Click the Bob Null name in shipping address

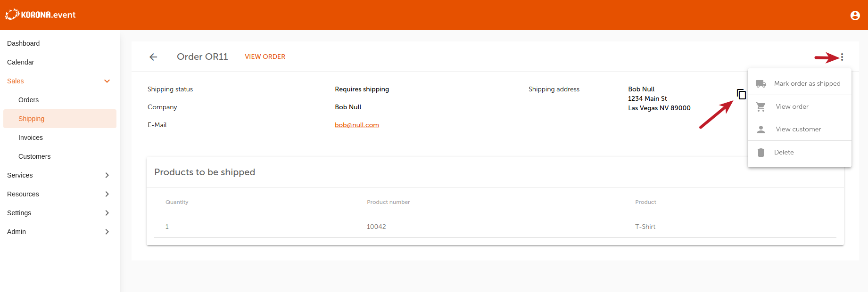641,89
